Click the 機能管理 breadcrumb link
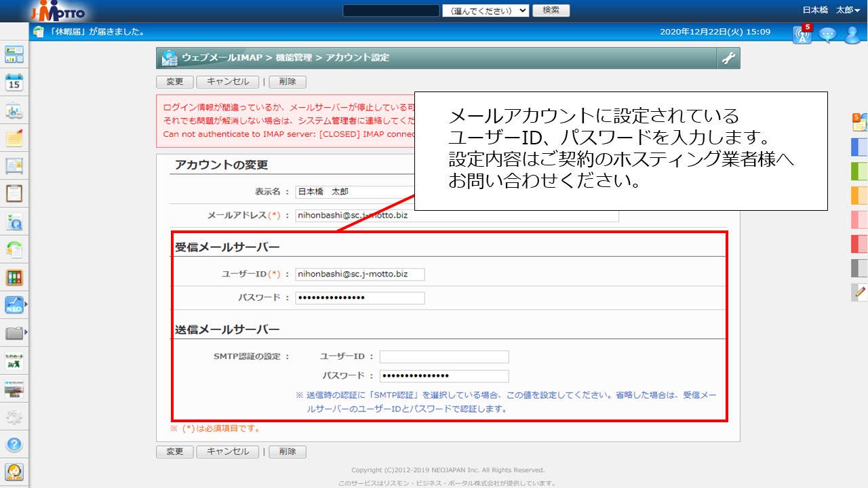Screen dimensions: 868x488 click(294, 58)
